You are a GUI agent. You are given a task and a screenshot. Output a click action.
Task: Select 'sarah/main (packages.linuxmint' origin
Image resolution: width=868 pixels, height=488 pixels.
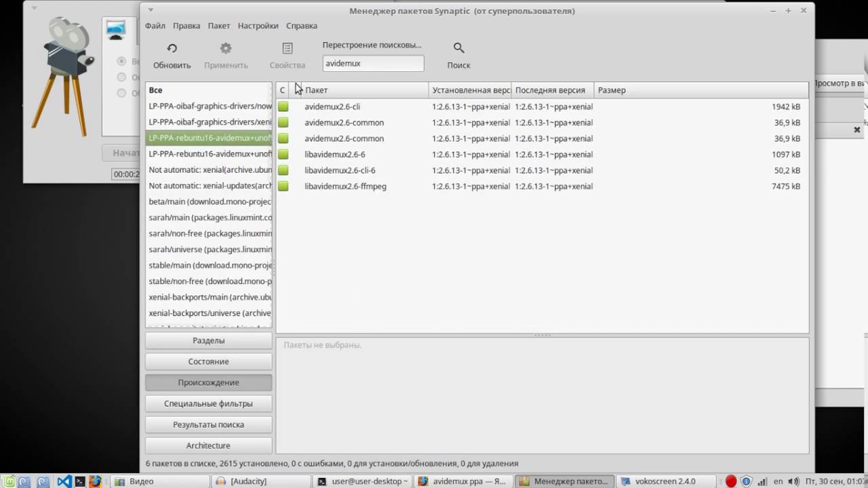click(208, 218)
